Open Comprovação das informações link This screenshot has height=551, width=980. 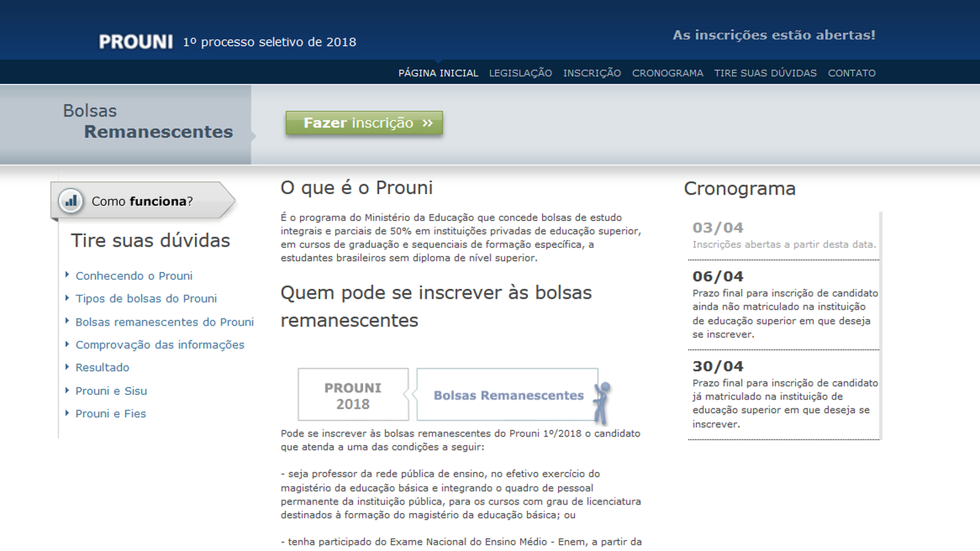tap(159, 345)
